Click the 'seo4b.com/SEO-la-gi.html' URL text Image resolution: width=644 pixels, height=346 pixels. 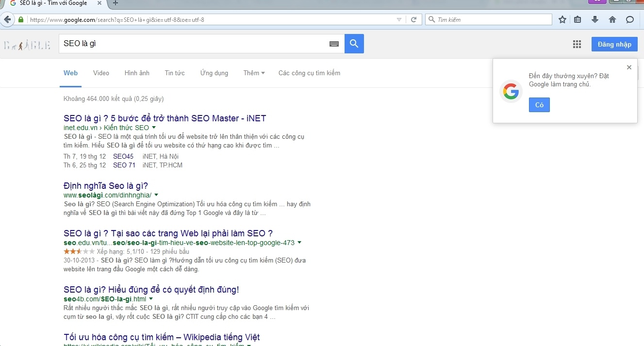pyautogui.click(x=105, y=299)
